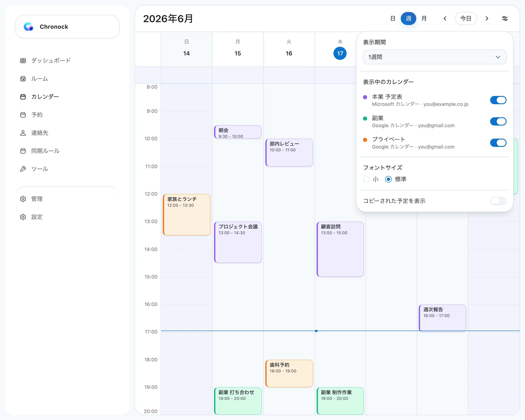Open the ダッシュボード sidebar icon
The image size is (525, 420).
(23, 61)
